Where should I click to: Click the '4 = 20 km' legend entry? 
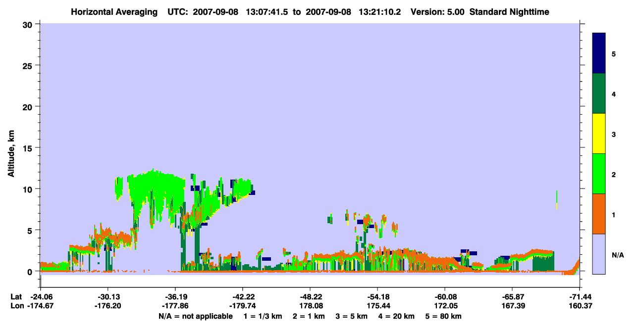(397, 316)
